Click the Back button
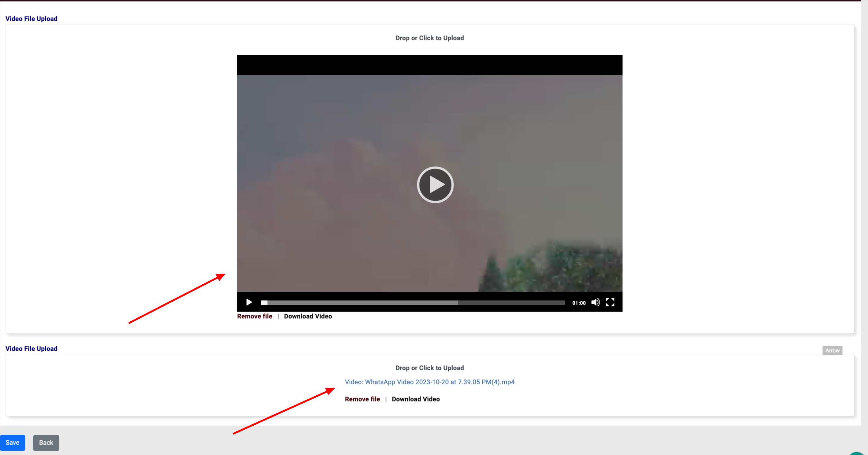This screenshot has width=868, height=455. tap(46, 442)
